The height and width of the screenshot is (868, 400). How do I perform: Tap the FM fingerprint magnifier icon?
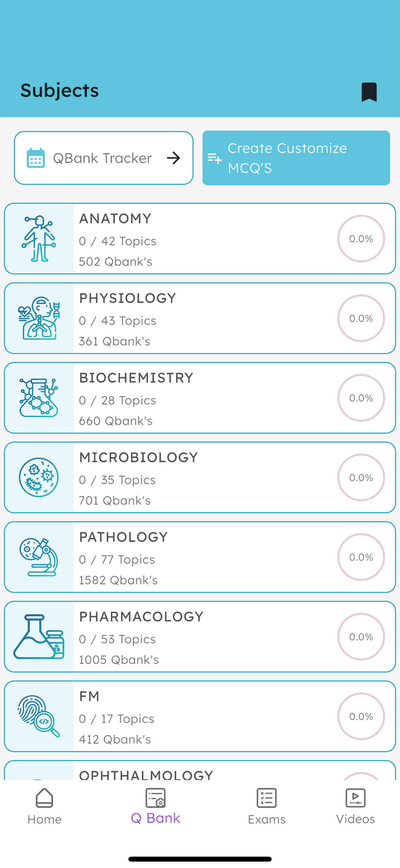pyautogui.click(x=39, y=716)
